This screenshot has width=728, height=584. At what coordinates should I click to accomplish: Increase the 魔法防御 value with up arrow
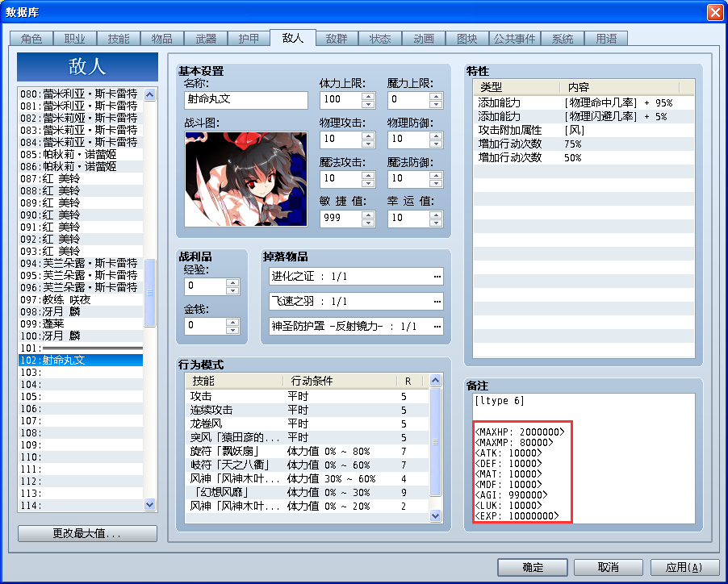[436, 175]
